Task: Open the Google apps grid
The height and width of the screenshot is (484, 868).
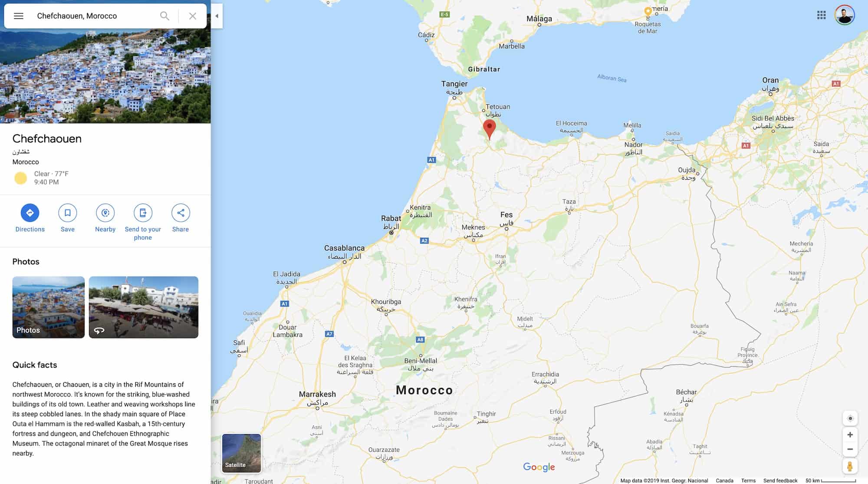Action: [x=821, y=15]
